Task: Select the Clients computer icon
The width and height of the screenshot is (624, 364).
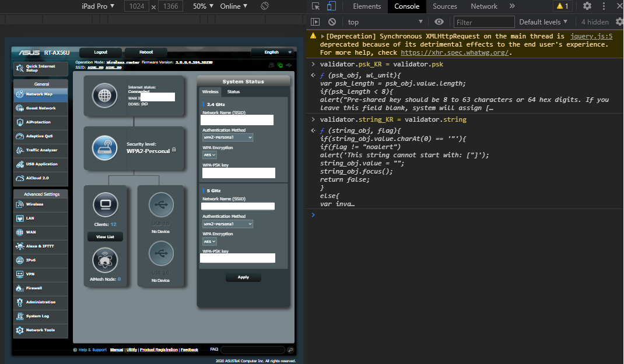Action: coord(106,204)
